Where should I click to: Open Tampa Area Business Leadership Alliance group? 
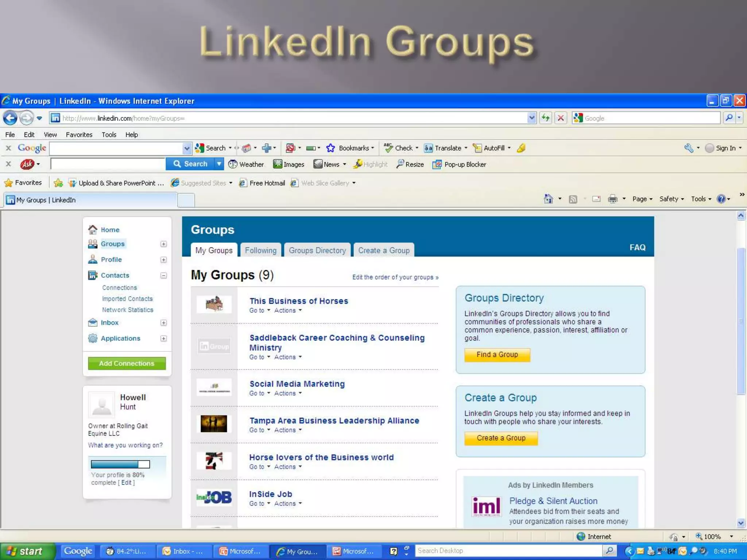[334, 420]
